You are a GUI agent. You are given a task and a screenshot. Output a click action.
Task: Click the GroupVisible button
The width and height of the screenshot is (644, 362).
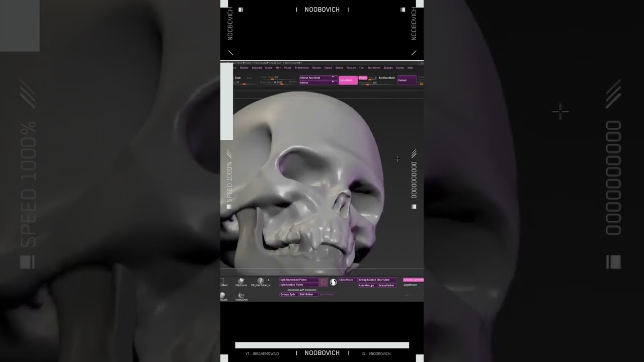387,285
